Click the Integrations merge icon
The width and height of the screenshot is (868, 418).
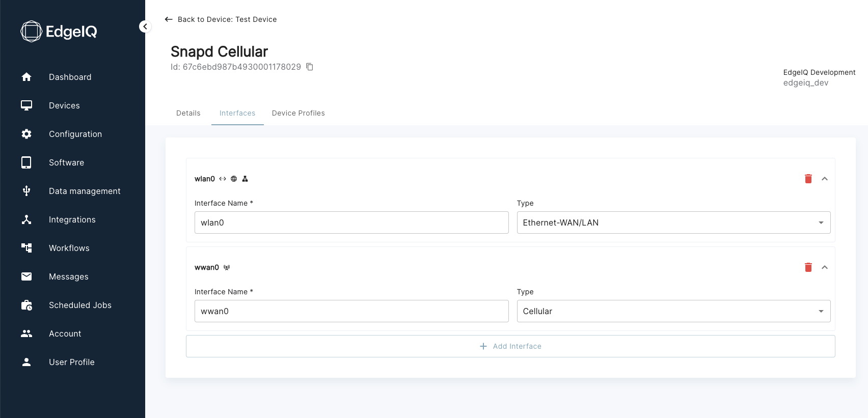[26, 219]
